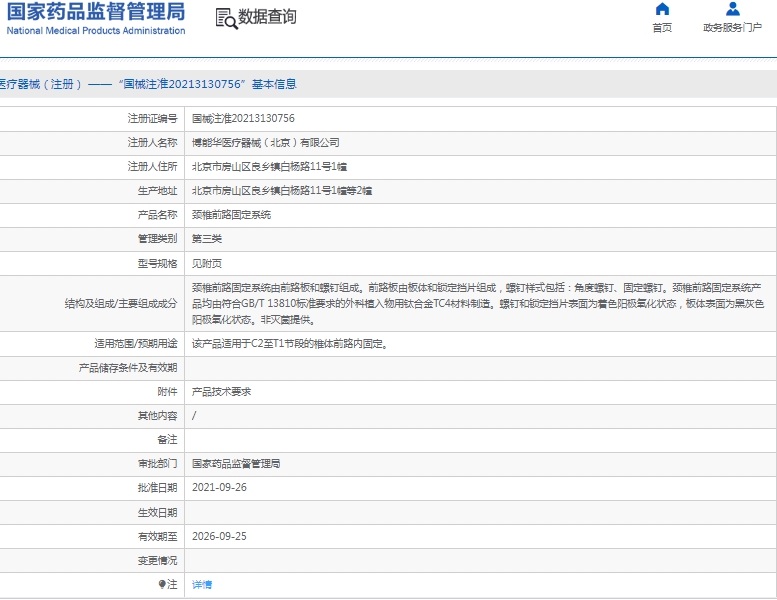Click the National Medical Products Administration text

pyautogui.click(x=96, y=31)
